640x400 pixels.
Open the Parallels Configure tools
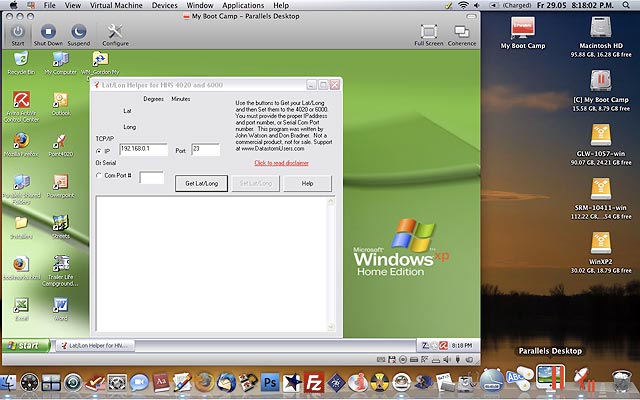point(115,32)
